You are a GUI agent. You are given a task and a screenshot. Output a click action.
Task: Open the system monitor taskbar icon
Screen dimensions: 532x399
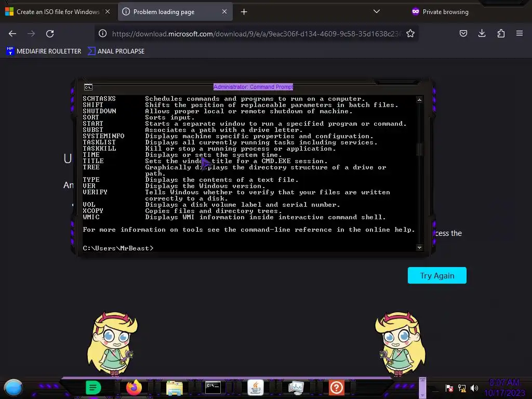point(296,388)
